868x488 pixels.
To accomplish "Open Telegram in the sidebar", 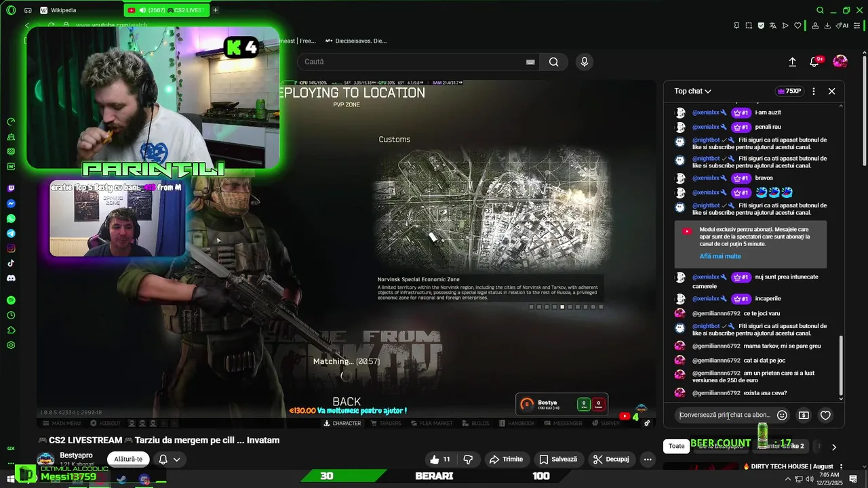I will click(11, 233).
